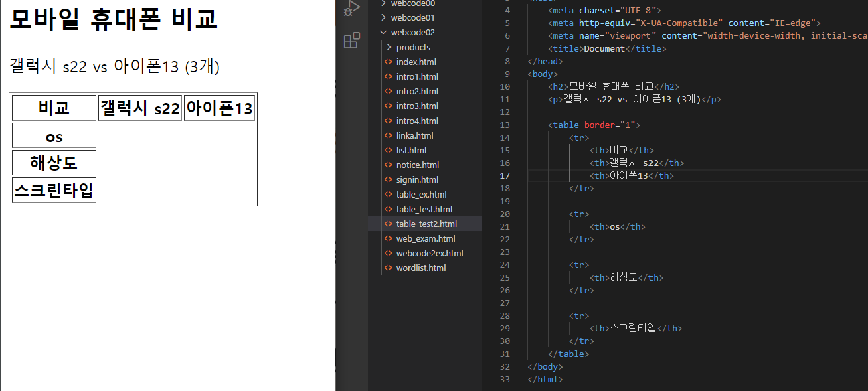The height and width of the screenshot is (391, 868).
Task: Open table_test.html file
Action: tap(425, 209)
